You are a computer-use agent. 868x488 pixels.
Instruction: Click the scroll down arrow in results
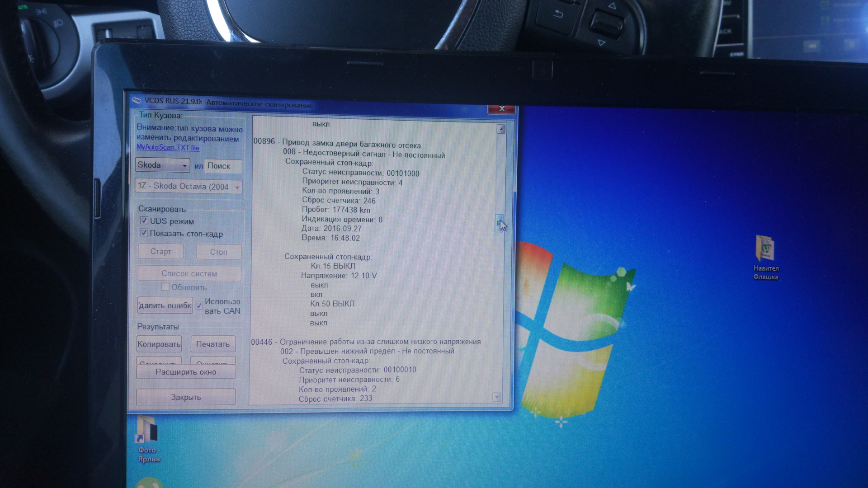pos(497,397)
